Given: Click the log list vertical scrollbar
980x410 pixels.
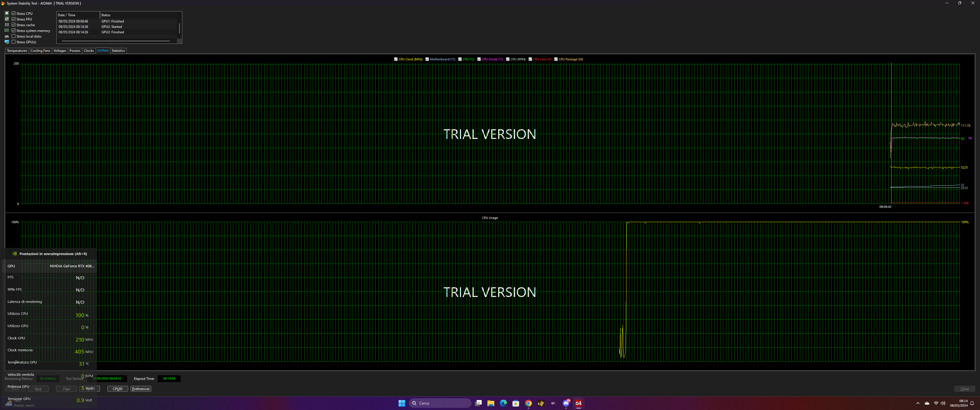Looking at the screenshot, I should [179, 28].
